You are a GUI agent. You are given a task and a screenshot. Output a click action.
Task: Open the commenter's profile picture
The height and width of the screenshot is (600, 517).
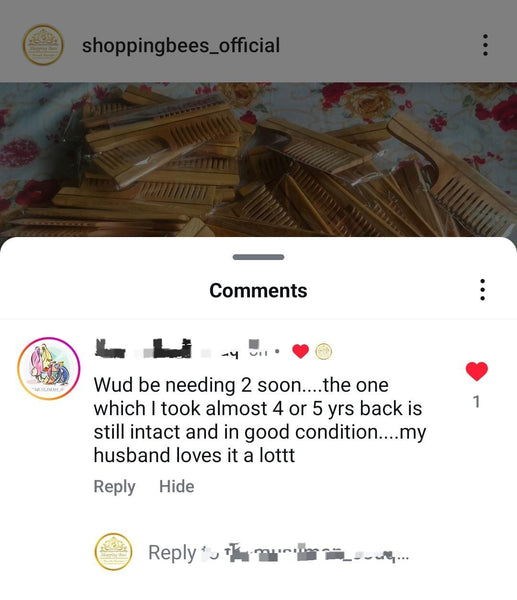[49, 368]
